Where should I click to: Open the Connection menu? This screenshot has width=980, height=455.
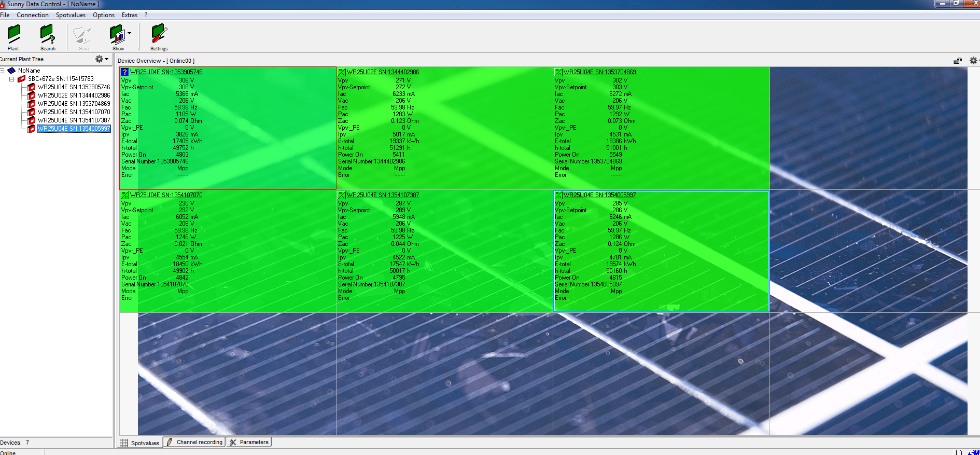[x=32, y=15]
